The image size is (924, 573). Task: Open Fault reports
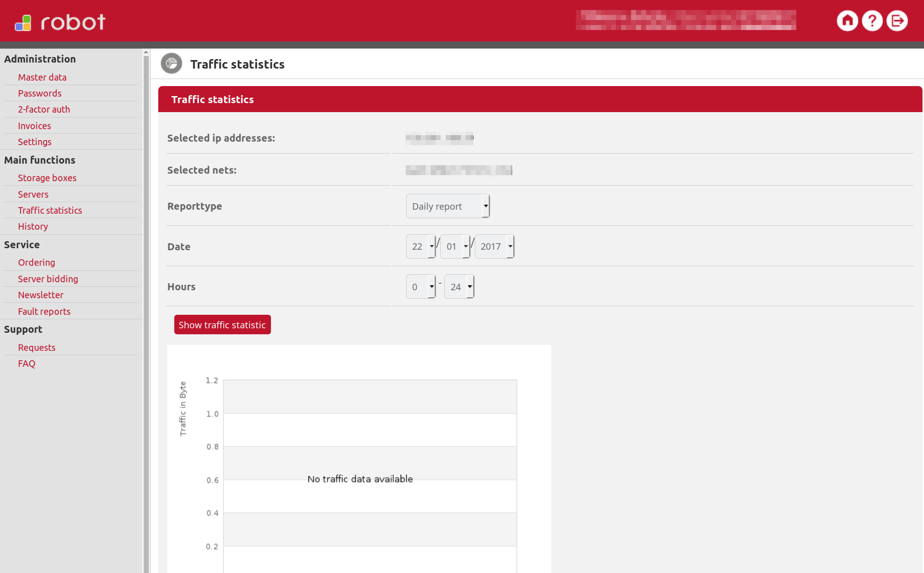click(44, 311)
